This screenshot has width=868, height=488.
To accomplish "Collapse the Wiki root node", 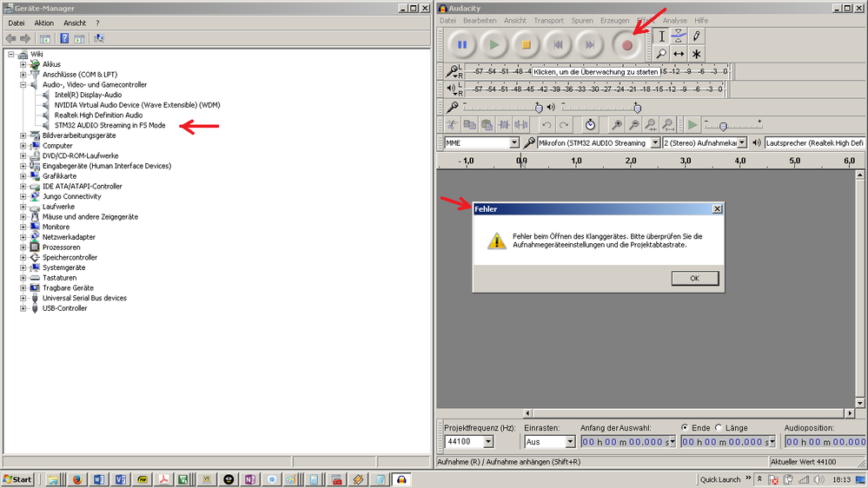I will [x=11, y=54].
